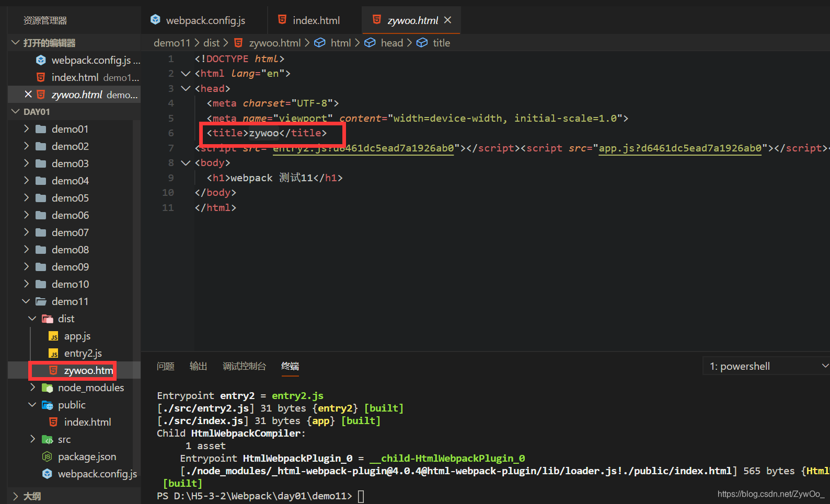Click the app.js JavaScript file icon
Viewport: 830px width, 504px height.
point(53,336)
